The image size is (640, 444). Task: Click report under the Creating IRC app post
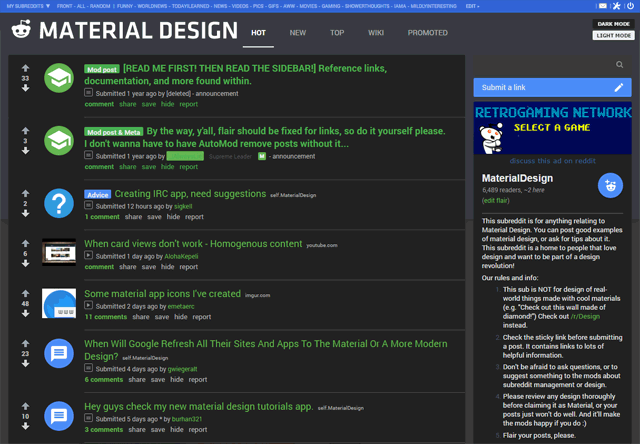click(x=194, y=217)
